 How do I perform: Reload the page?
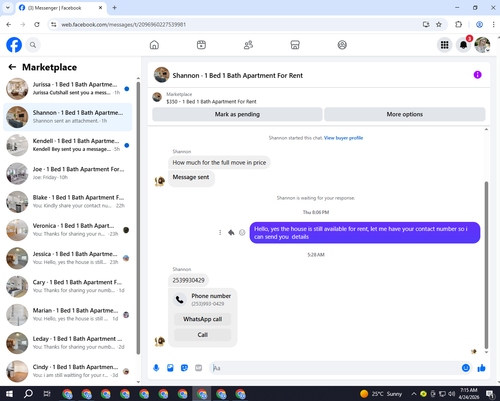coord(37,24)
